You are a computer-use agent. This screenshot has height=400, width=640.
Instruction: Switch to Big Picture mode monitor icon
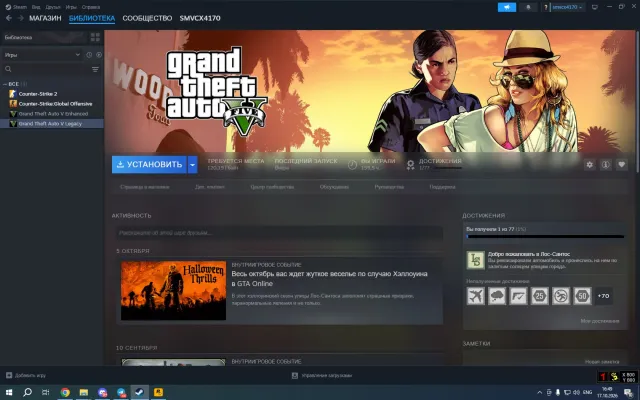pos(595,7)
